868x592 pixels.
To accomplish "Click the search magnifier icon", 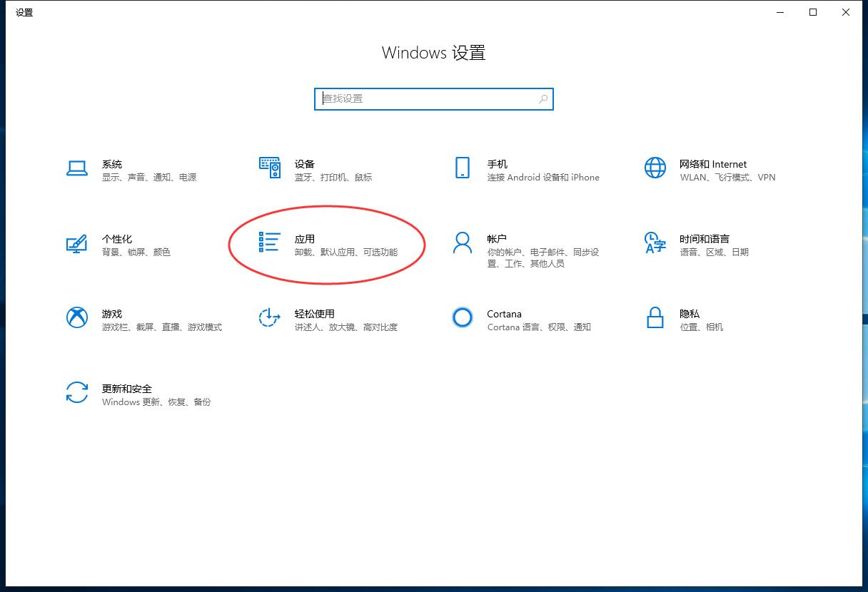I will tap(543, 99).
